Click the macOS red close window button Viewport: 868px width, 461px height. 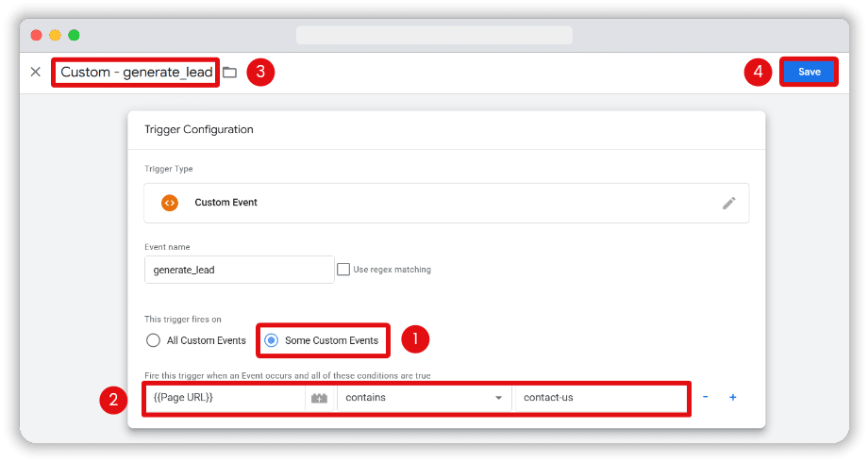(x=37, y=36)
